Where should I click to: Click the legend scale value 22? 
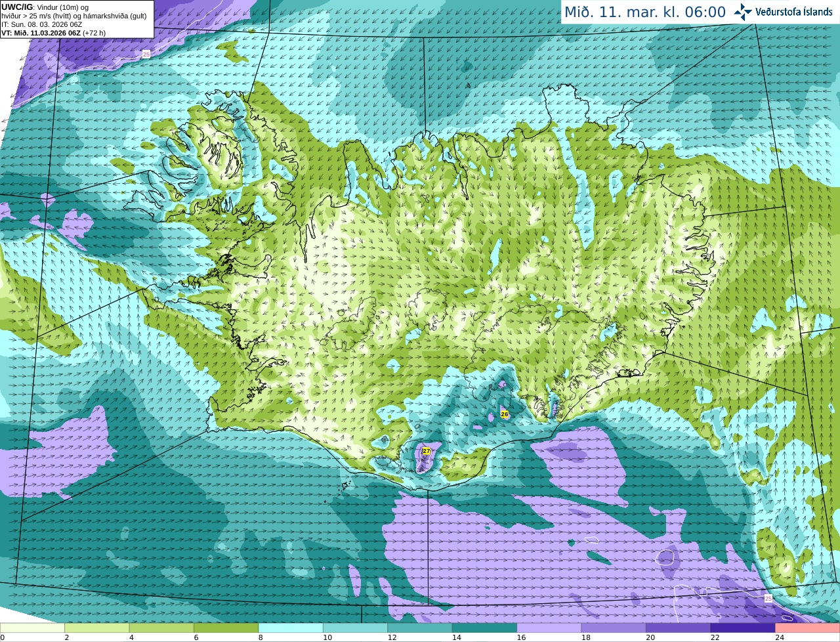[x=715, y=637]
